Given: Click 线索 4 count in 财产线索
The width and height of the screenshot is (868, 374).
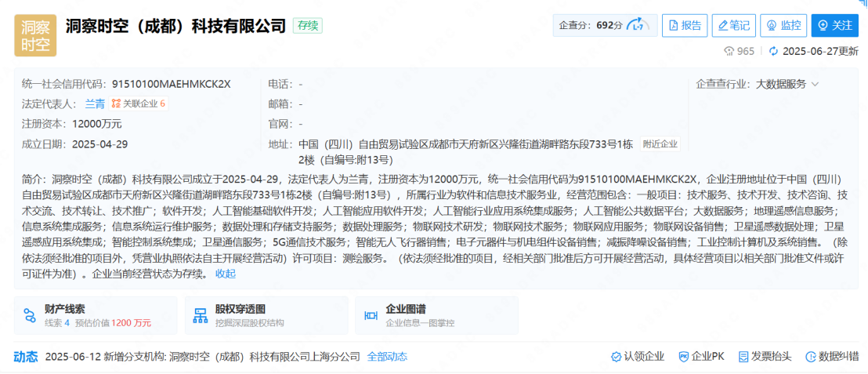Looking at the screenshot, I should point(57,322).
